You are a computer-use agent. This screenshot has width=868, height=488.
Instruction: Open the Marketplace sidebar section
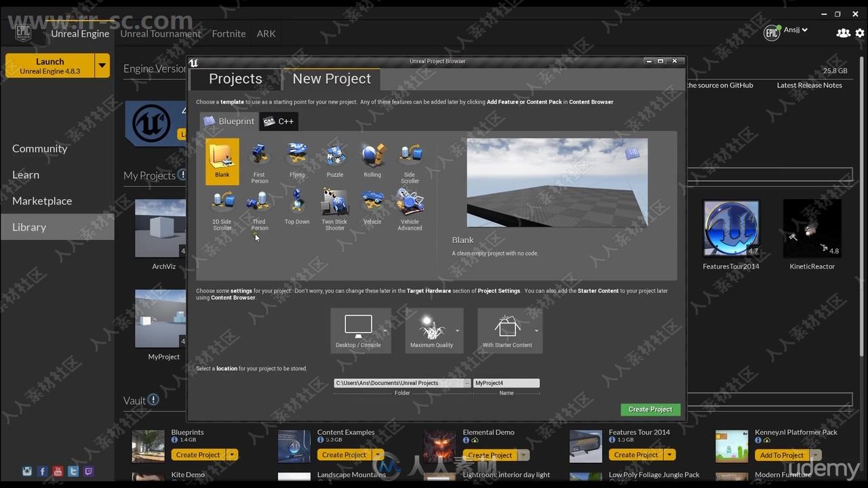(42, 201)
